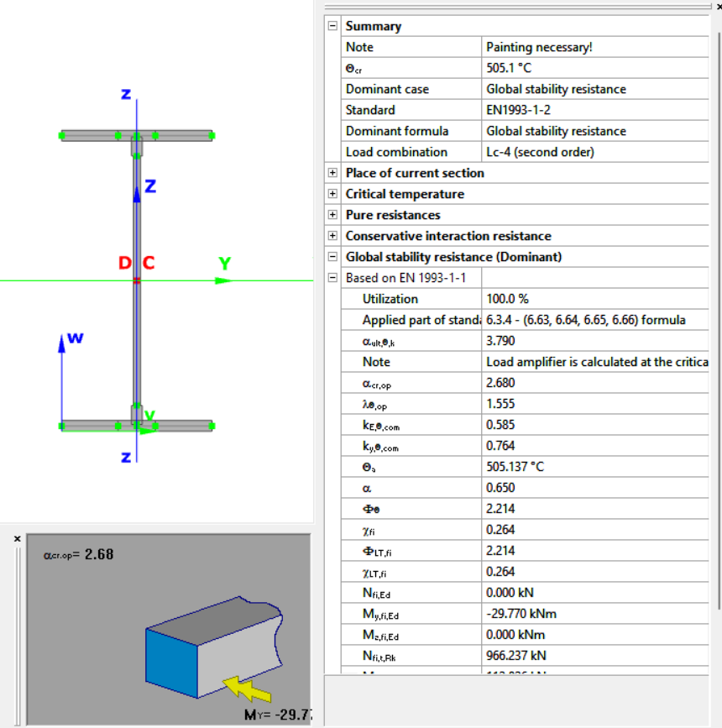Close the load amplifier preview panel
The height and width of the screenshot is (728, 722).
18,538
